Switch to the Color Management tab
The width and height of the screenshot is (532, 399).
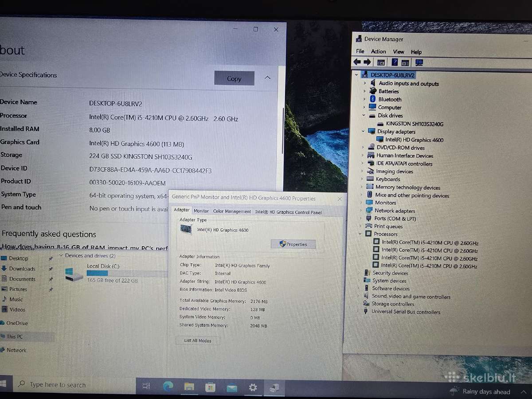point(232,211)
